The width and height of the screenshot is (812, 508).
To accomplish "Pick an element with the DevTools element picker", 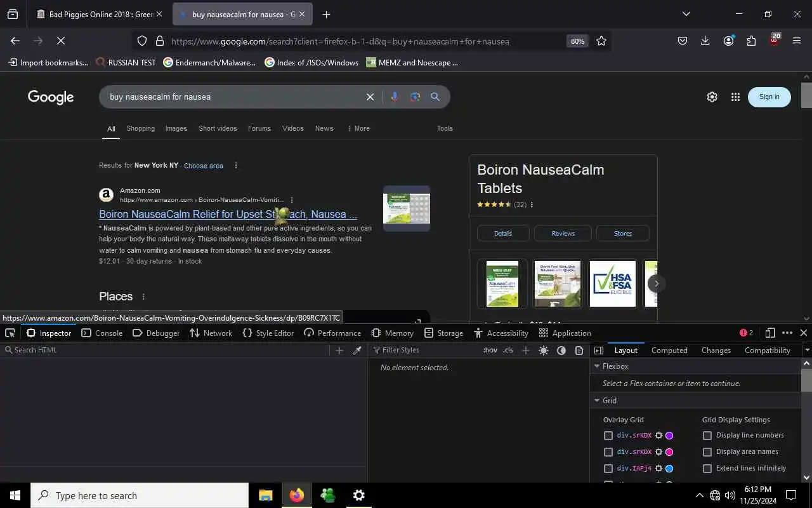I will click(10, 333).
